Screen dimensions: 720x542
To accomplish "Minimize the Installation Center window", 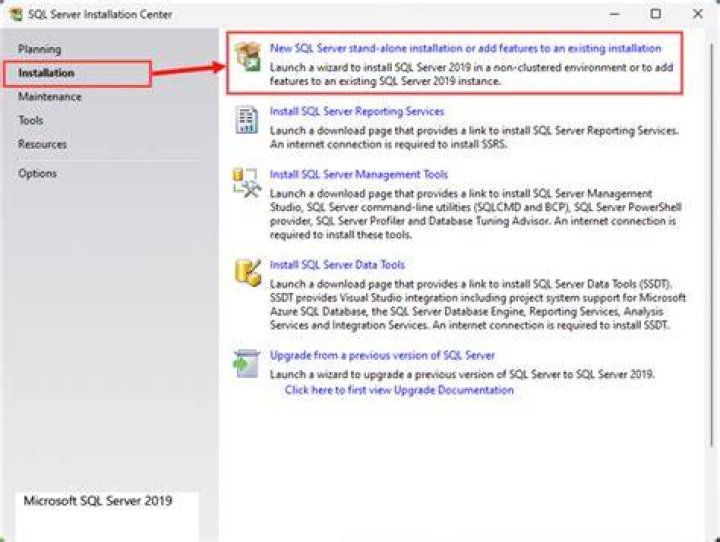I will click(614, 14).
